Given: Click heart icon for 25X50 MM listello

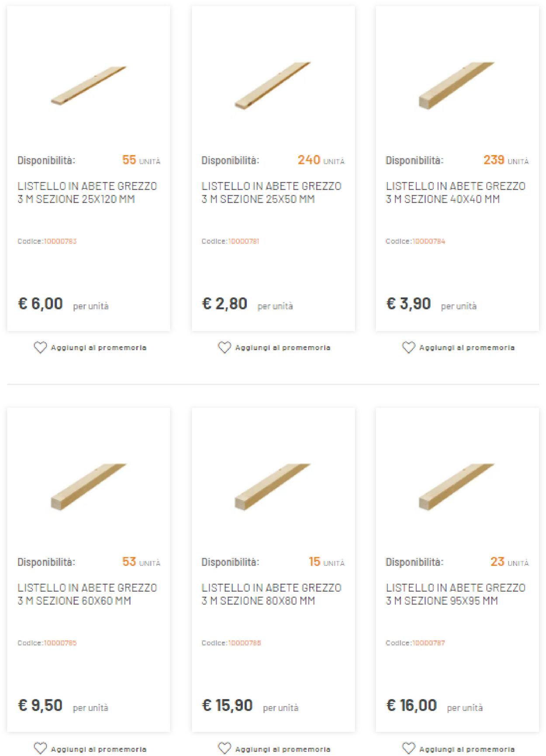Looking at the screenshot, I should click(225, 347).
